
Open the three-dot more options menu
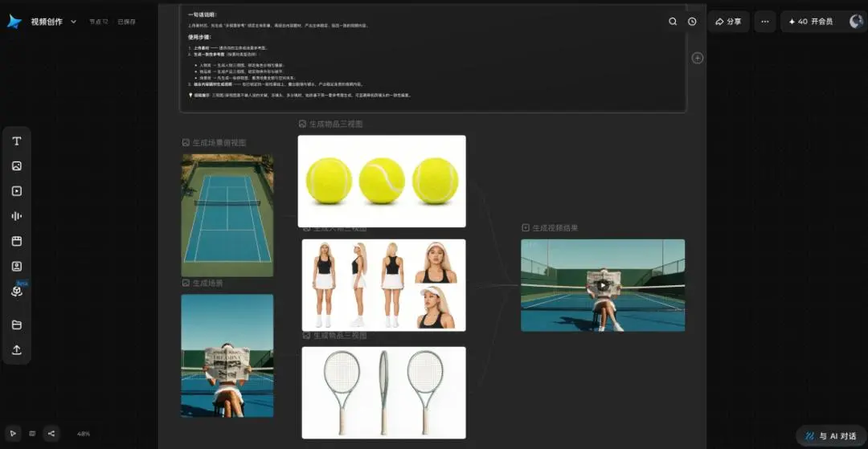(x=765, y=22)
